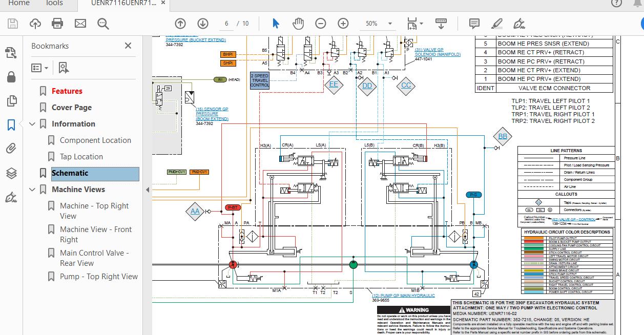The width and height of the screenshot is (644, 335).
Task: Click the Save file icon
Action: pyautogui.click(x=12, y=24)
